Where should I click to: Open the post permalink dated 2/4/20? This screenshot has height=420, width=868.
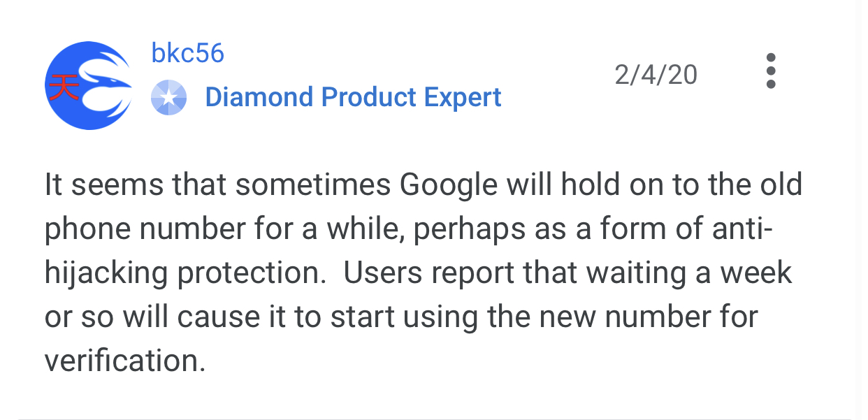[x=656, y=74]
